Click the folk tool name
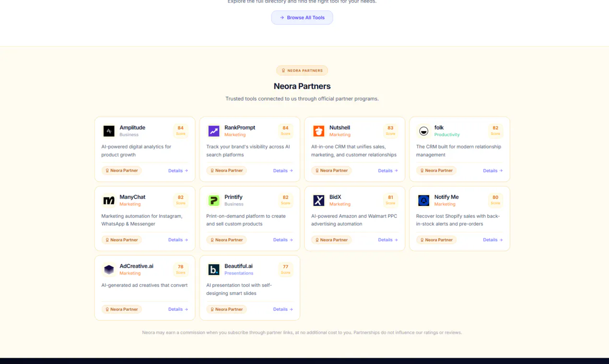 pyautogui.click(x=439, y=127)
